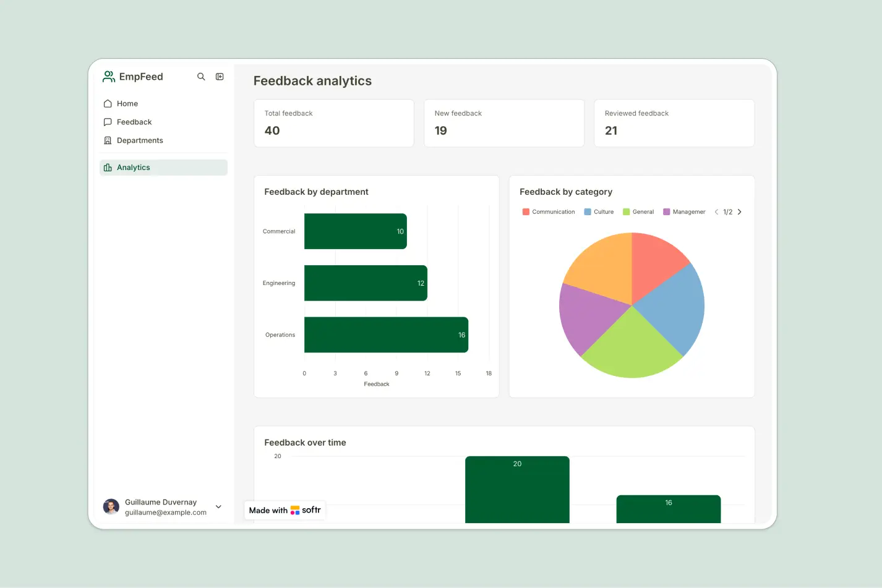The height and width of the screenshot is (588, 882).
Task: Click the Feedback x-axis title
Action: pyautogui.click(x=377, y=385)
